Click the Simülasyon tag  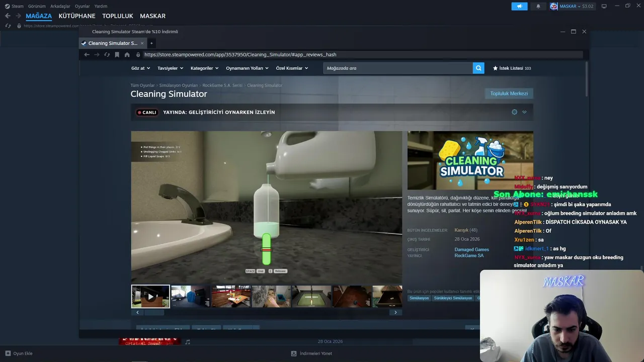point(419,298)
